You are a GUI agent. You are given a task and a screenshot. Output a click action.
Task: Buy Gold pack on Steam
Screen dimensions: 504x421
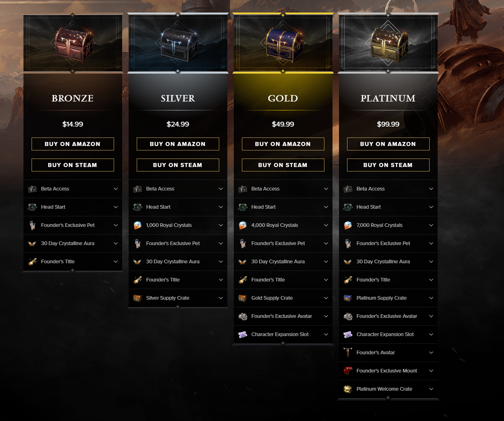283,165
